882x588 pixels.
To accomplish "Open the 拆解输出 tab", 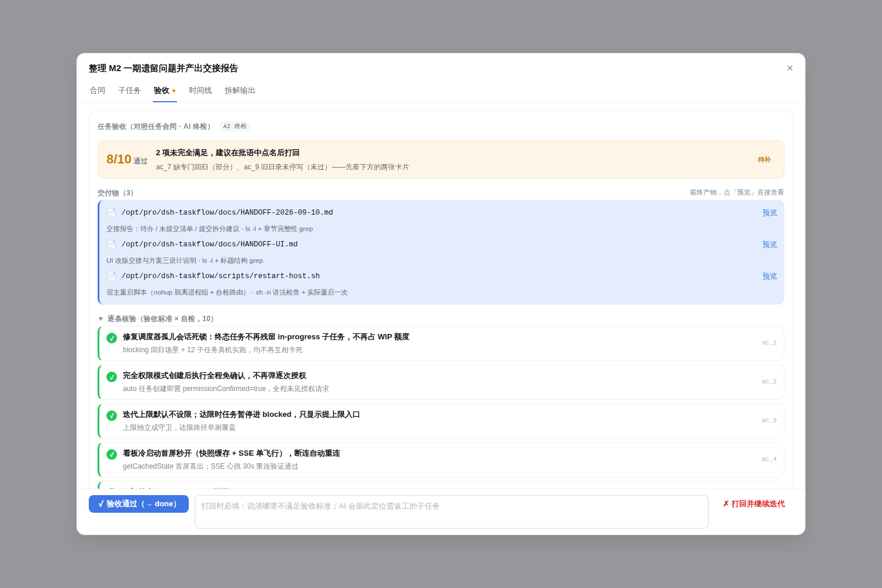I will [x=240, y=91].
